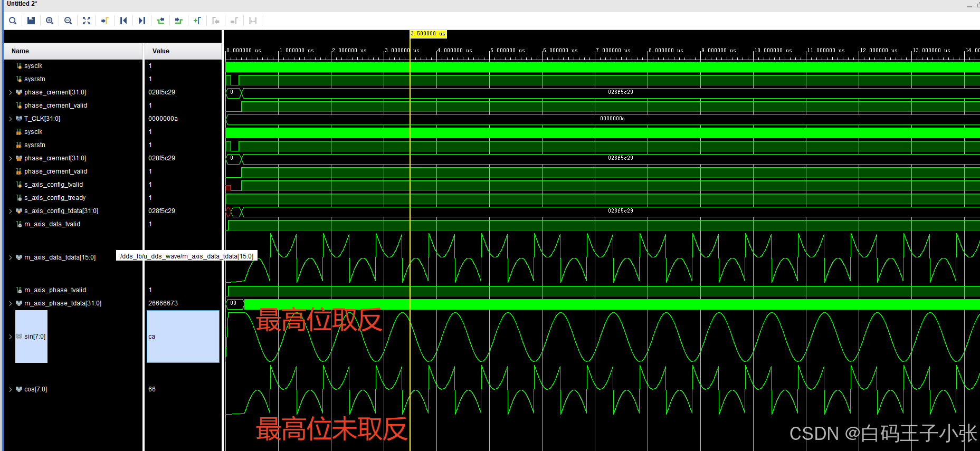980x451 pixels.
Task: Click the Value column header
Action: 183,51
